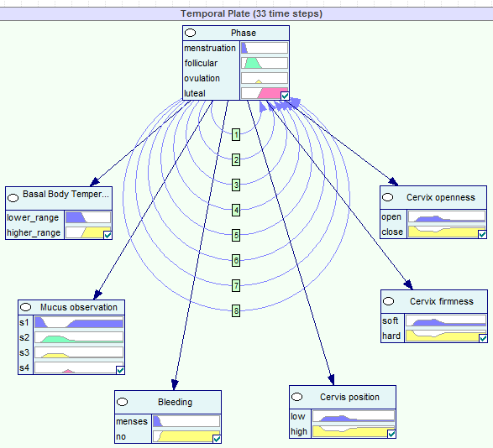493x448 pixels.
Task: Click the oval icon on Mucus observation node
Action: coord(25,307)
